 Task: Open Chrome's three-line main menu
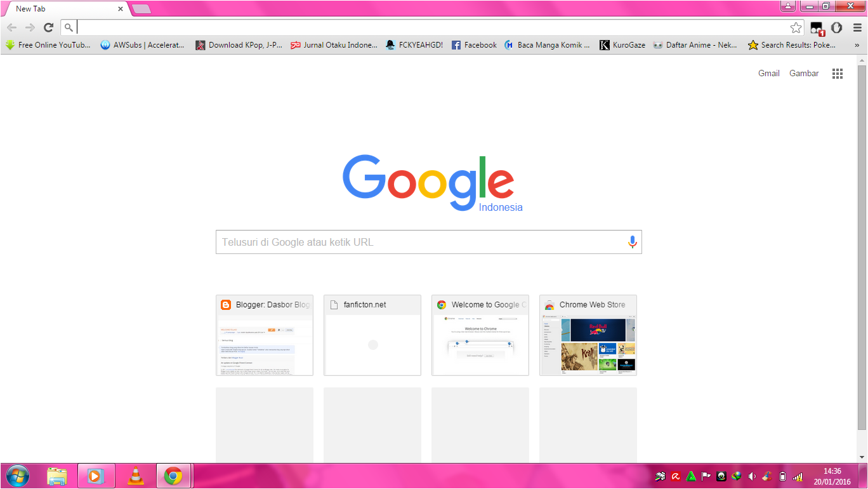[x=857, y=27]
